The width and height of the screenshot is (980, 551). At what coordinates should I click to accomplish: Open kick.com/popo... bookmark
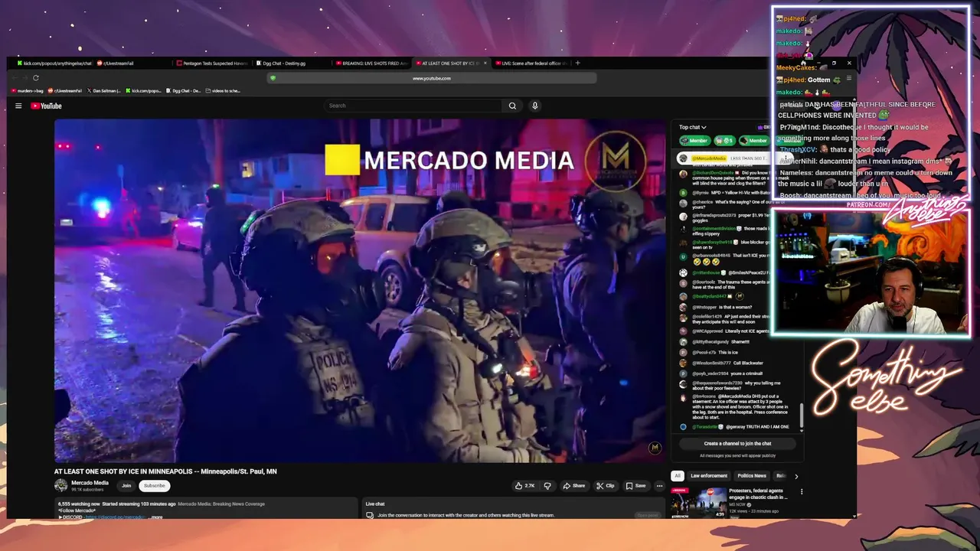click(x=144, y=91)
